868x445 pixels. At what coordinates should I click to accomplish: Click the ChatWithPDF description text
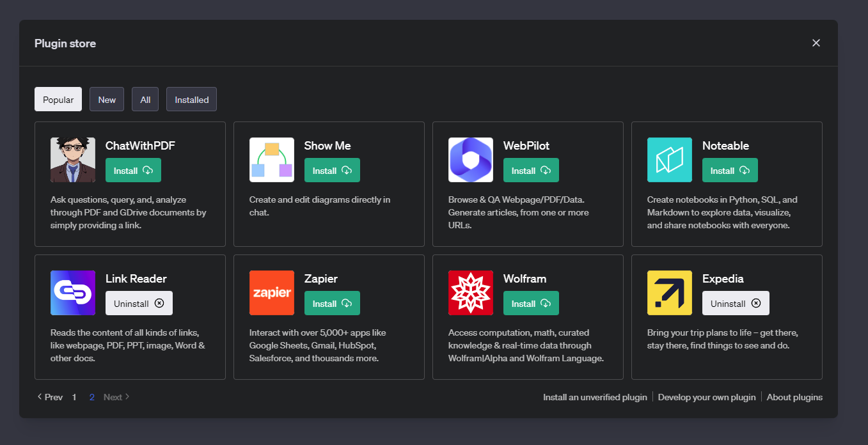click(x=129, y=212)
